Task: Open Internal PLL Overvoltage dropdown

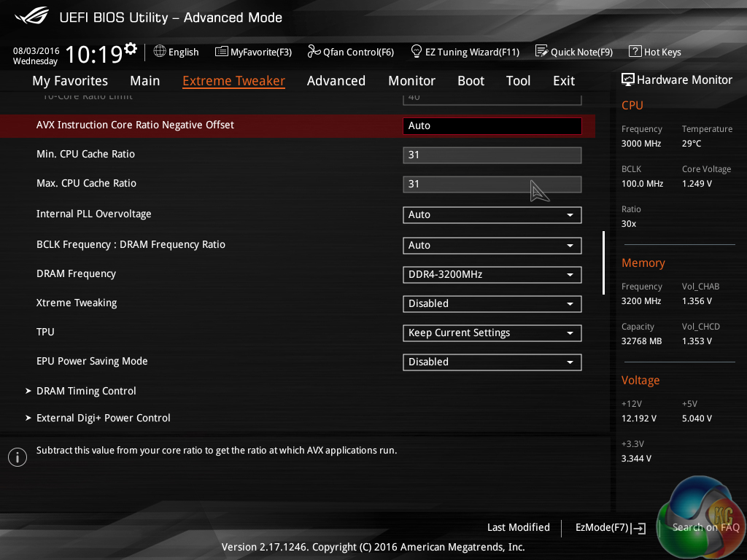Action: coord(492,215)
